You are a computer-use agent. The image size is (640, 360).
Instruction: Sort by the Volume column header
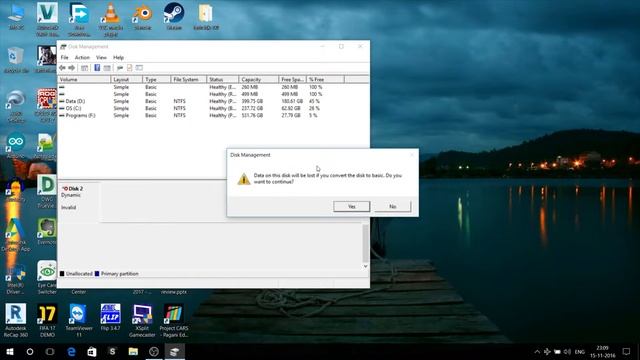coord(84,79)
